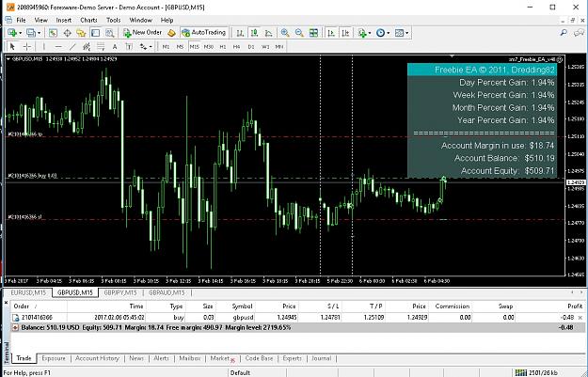Tile chart windows icon

point(314,33)
